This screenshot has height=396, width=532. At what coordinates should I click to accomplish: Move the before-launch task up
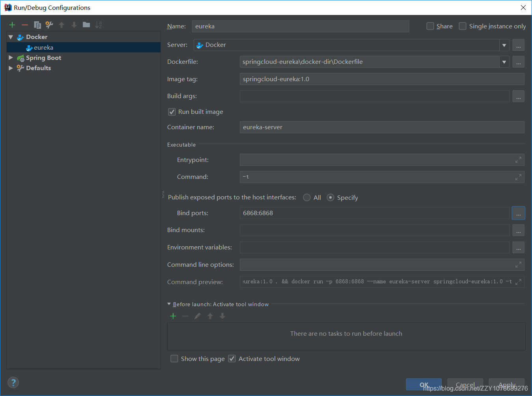pos(210,316)
